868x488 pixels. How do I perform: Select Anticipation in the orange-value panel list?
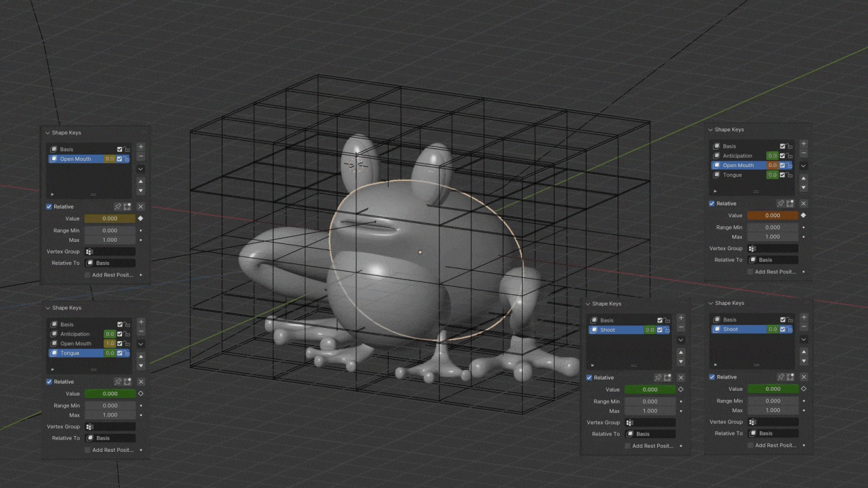pos(738,156)
